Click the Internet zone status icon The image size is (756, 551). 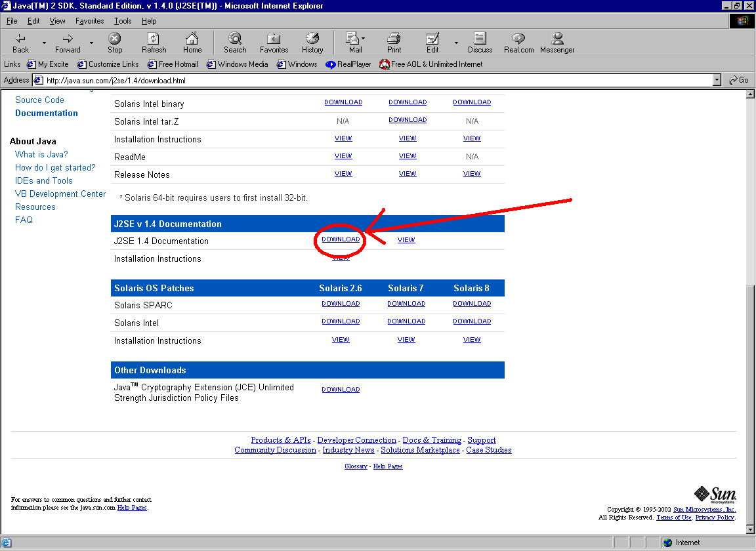click(x=668, y=542)
